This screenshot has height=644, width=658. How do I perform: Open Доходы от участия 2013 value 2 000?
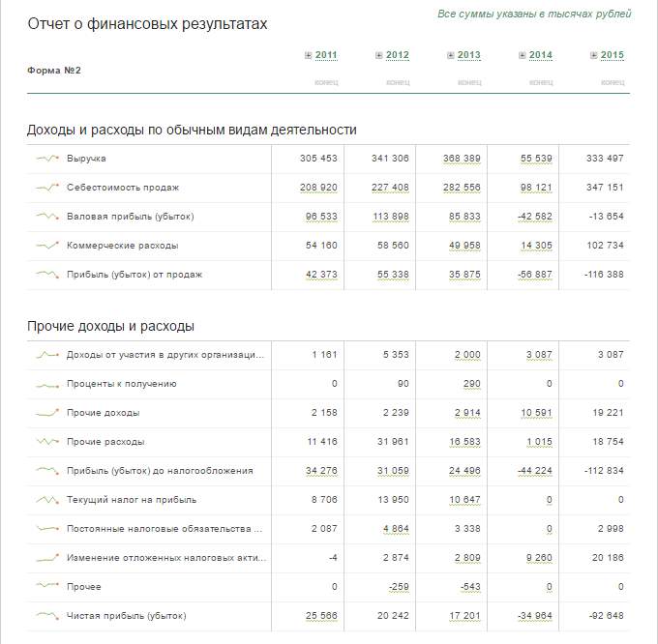[468, 355]
